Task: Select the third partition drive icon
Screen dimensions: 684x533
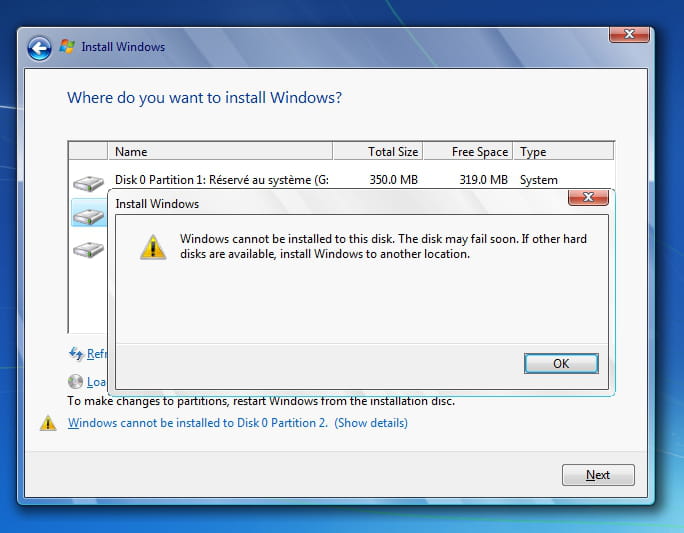Action: click(x=89, y=249)
